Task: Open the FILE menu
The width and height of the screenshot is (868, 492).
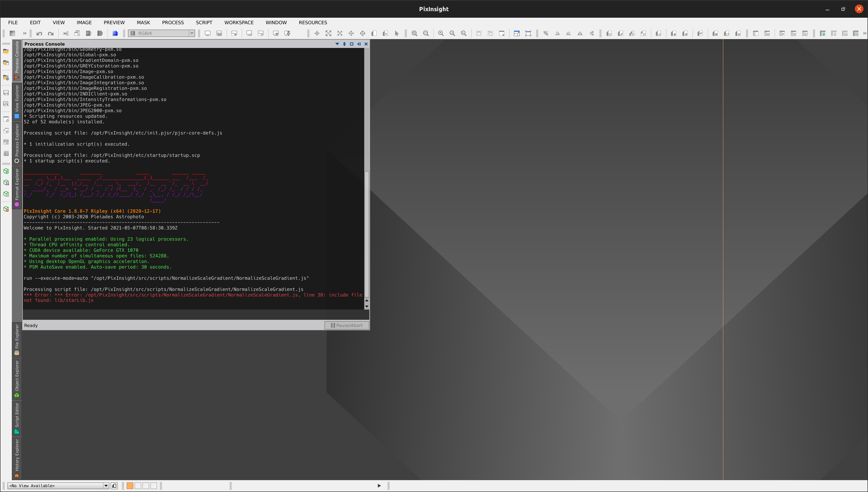Action: 13,22
